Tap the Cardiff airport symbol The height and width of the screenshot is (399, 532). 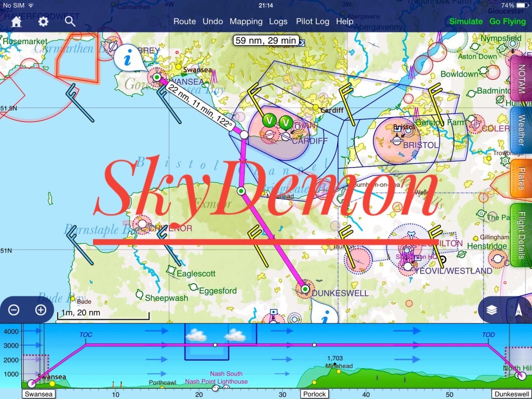click(x=286, y=136)
